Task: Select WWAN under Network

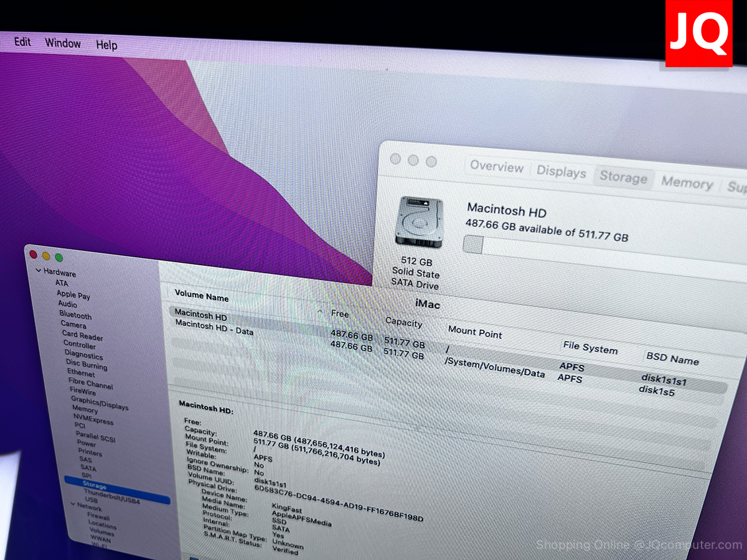Action: click(100, 541)
